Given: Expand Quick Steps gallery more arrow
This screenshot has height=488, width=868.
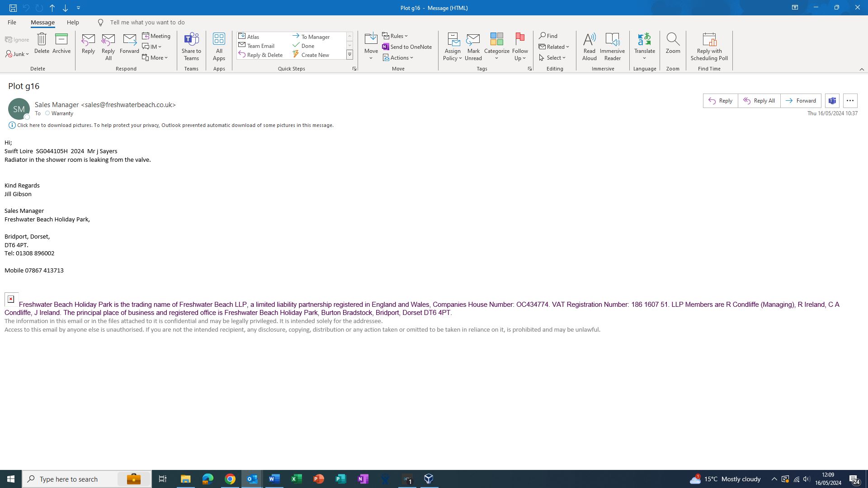Looking at the screenshot, I should [349, 55].
